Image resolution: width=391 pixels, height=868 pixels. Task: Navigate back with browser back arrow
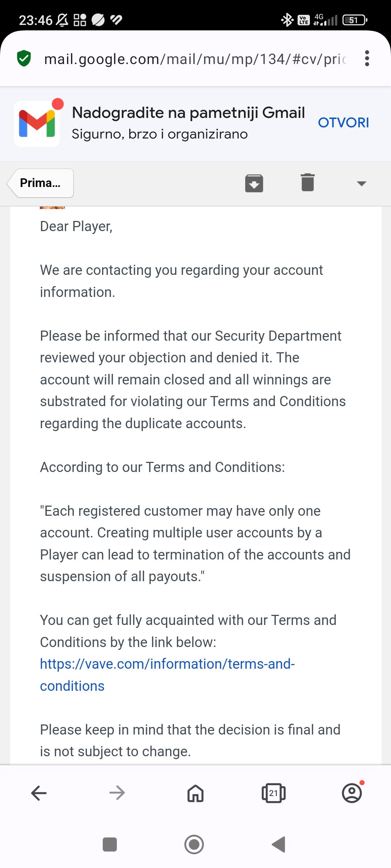coord(39,793)
